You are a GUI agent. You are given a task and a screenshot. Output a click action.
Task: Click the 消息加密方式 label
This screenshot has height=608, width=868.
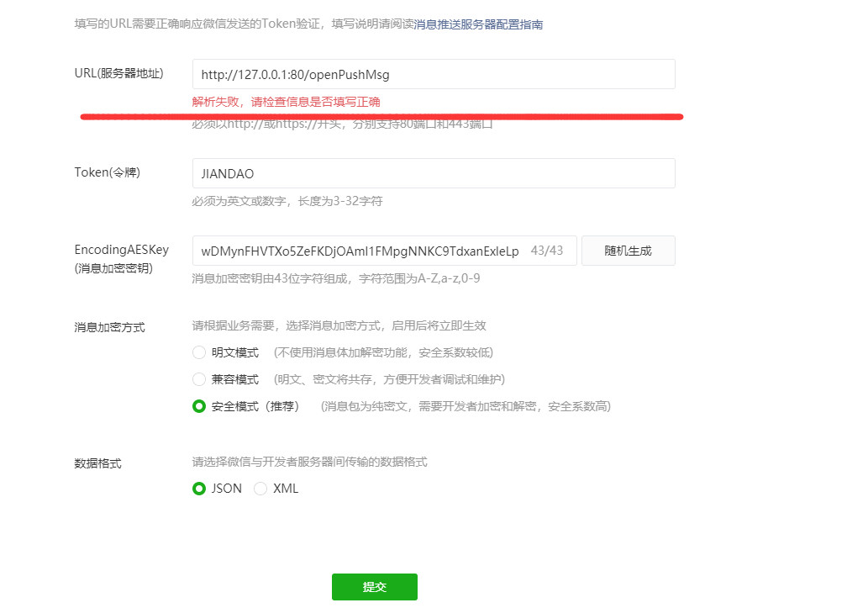pos(109,328)
